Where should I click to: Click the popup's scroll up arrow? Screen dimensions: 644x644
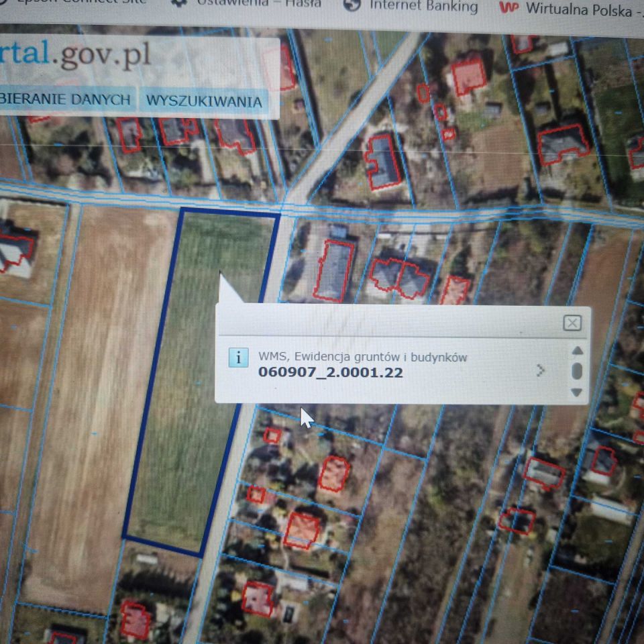click(x=577, y=350)
